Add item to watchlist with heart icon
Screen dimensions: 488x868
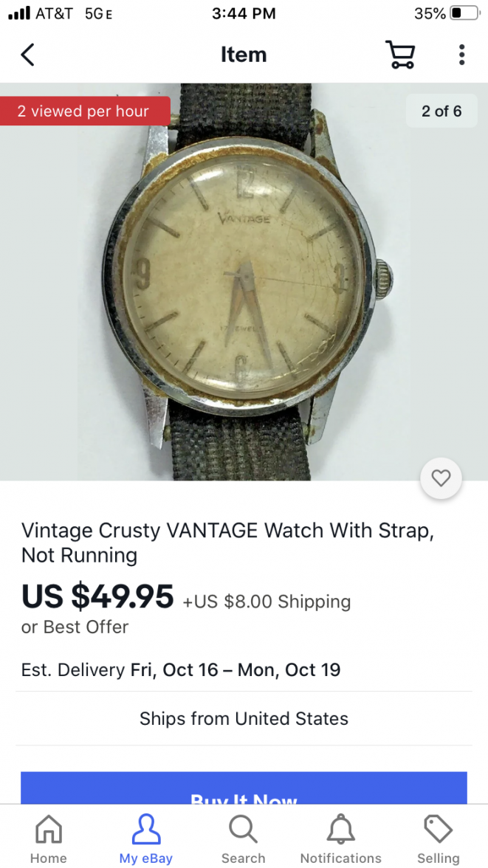click(x=441, y=478)
